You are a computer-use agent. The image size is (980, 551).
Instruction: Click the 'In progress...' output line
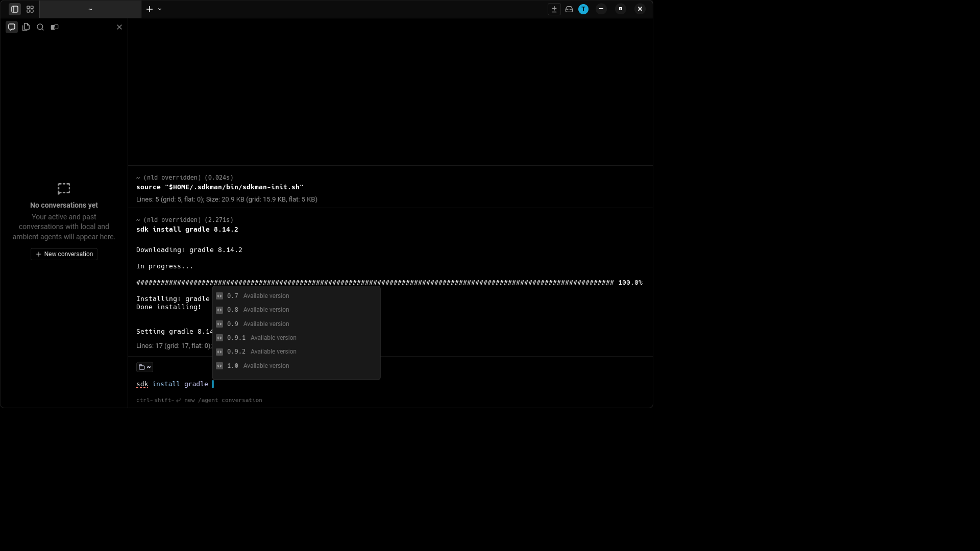click(165, 266)
